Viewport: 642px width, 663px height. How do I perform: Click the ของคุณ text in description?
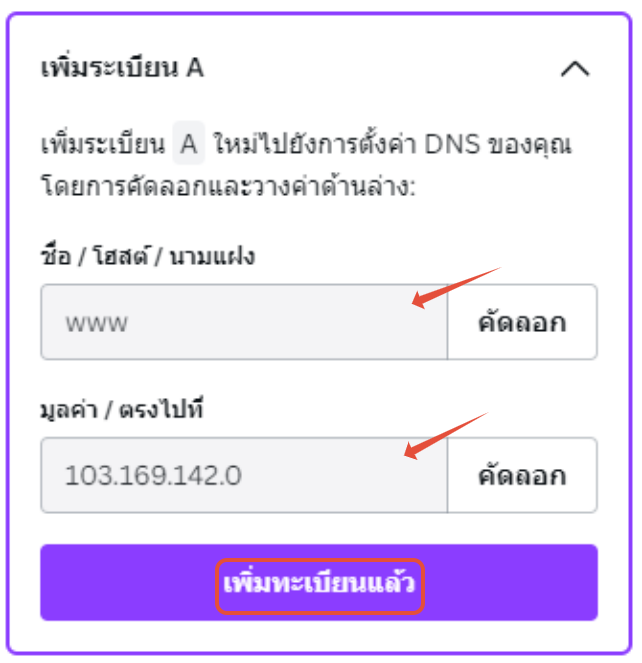click(x=529, y=145)
